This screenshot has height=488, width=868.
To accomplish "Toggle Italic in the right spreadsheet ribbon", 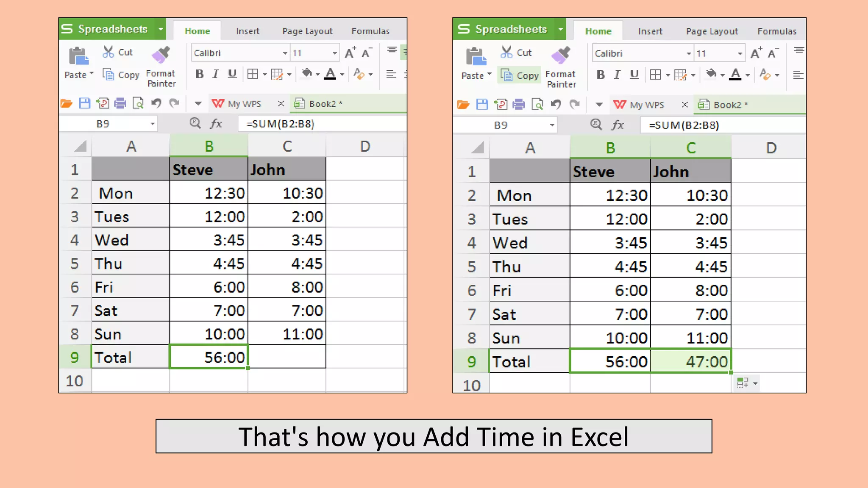I will [617, 75].
